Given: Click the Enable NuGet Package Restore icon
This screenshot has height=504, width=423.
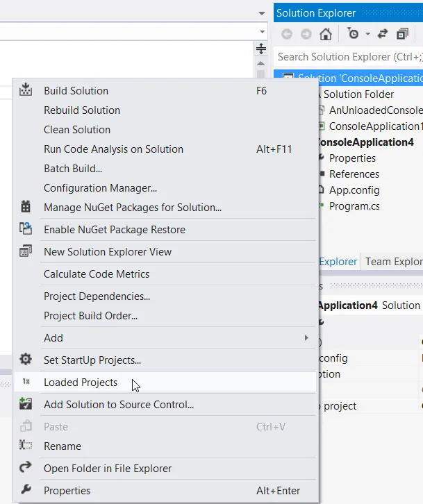Looking at the screenshot, I should pos(26,229).
